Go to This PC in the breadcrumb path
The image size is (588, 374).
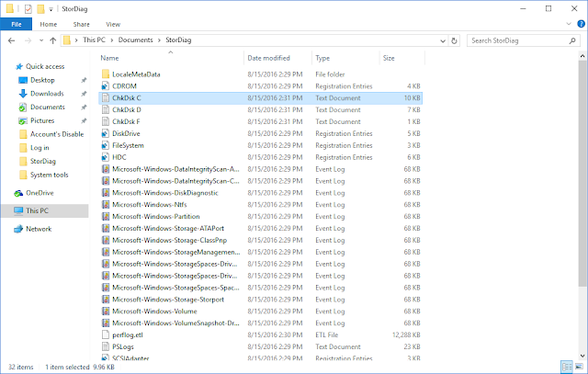pos(94,40)
